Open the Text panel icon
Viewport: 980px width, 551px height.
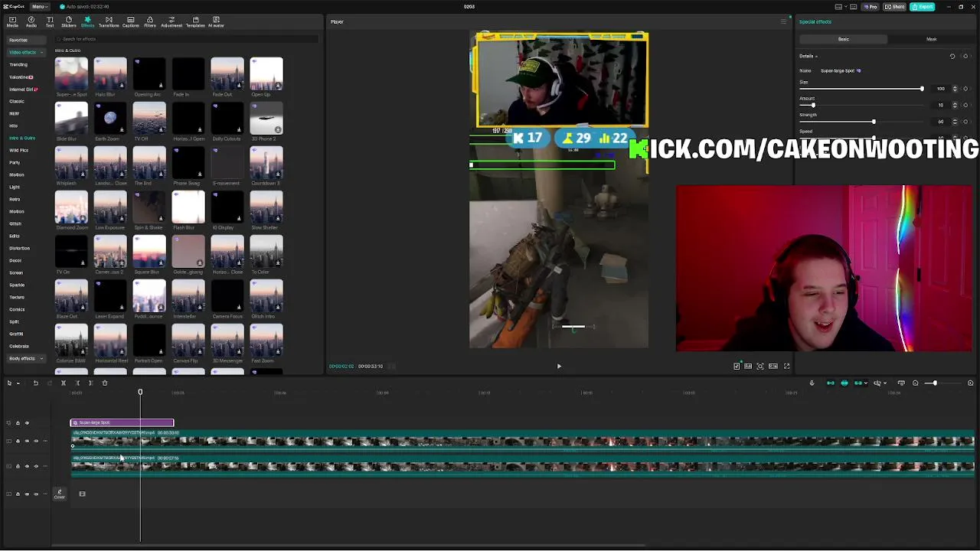pyautogui.click(x=50, y=21)
